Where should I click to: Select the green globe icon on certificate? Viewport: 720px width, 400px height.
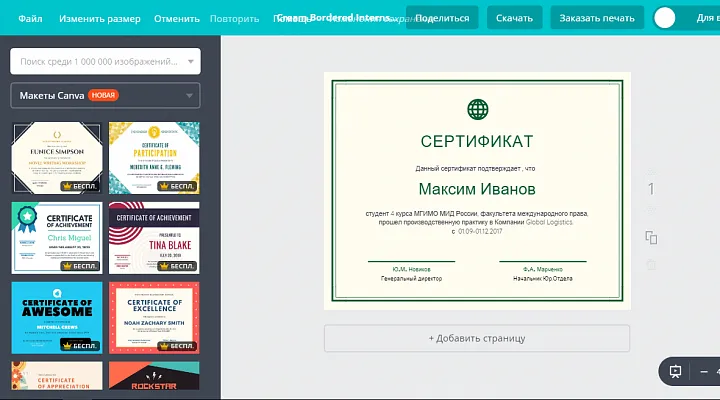477,109
